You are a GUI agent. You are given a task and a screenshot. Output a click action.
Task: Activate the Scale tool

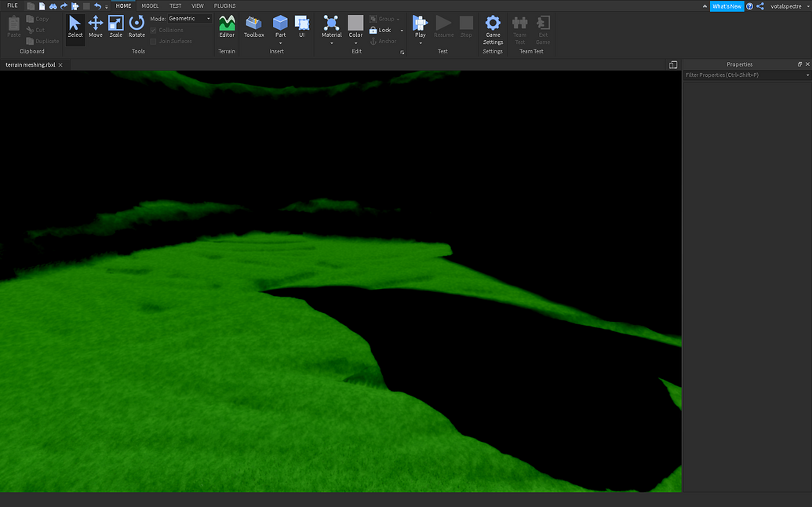(x=116, y=27)
